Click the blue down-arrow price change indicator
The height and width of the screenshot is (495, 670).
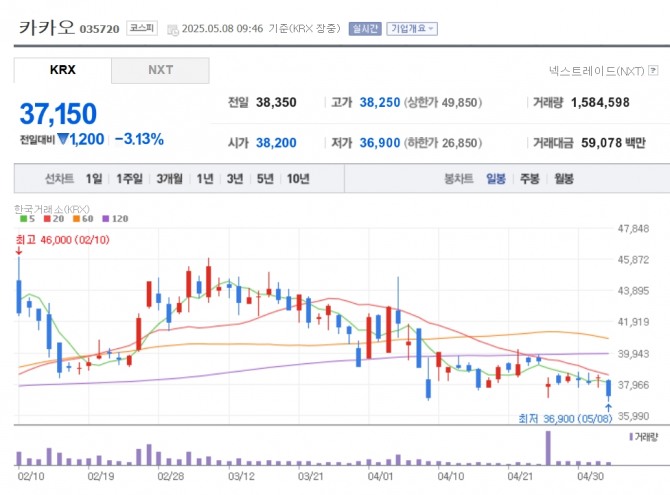click(x=62, y=139)
